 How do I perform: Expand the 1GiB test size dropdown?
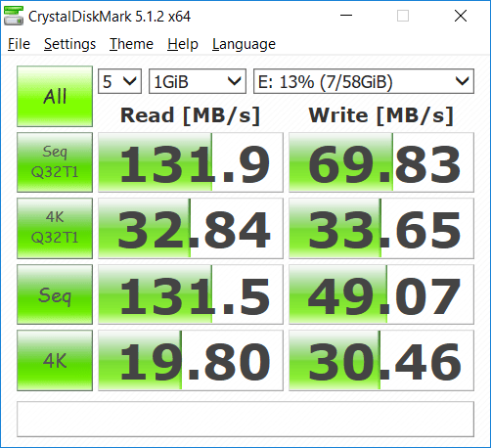click(x=198, y=81)
